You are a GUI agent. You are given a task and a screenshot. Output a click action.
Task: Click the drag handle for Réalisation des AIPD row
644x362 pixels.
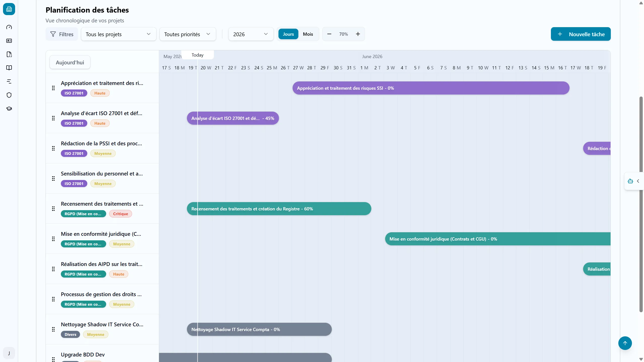pos(53,269)
